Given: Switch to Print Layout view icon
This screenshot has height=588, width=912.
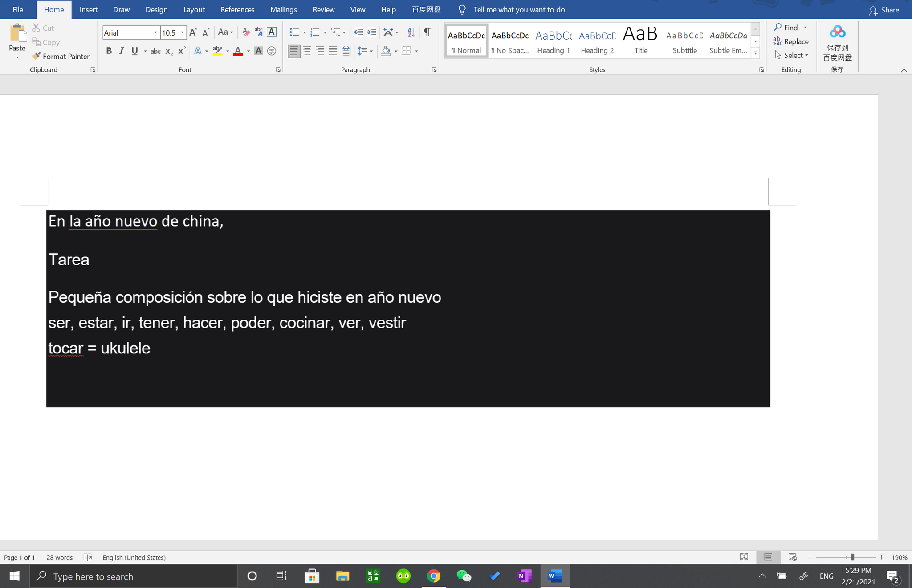Looking at the screenshot, I should click(x=768, y=557).
